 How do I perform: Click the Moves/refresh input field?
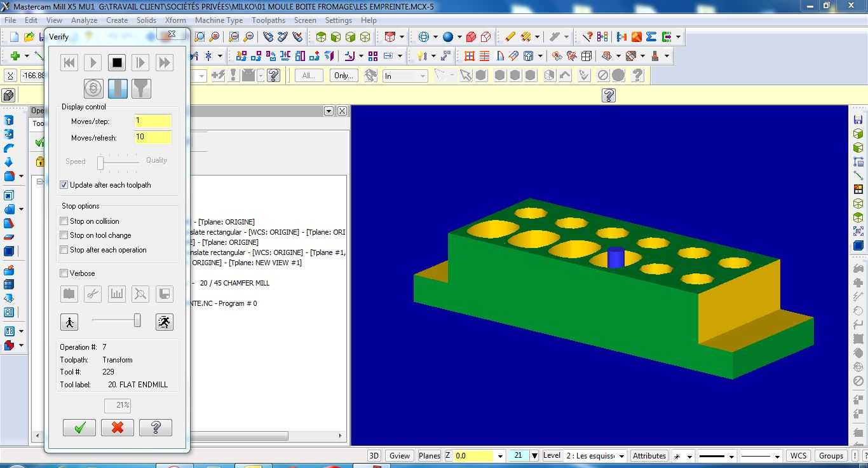(x=153, y=137)
